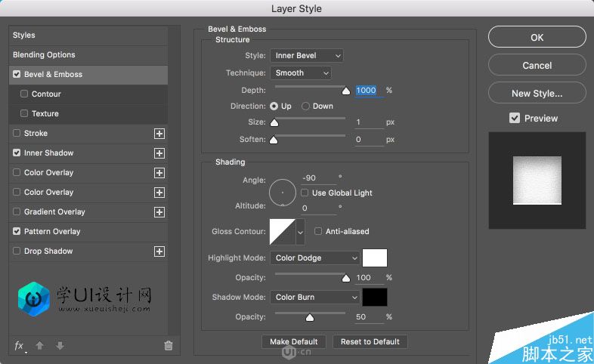The image size is (594, 364).
Task: Click the New Style... button
Action: 537,93
